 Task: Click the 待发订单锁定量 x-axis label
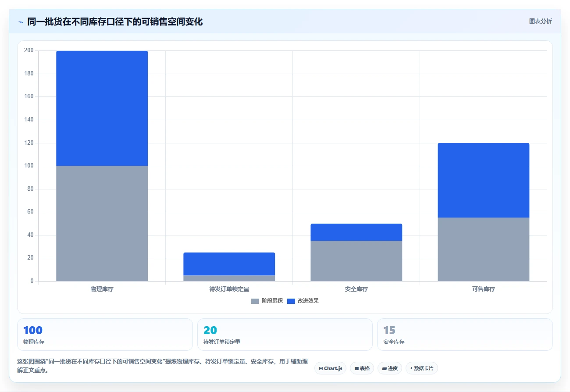pyautogui.click(x=229, y=289)
